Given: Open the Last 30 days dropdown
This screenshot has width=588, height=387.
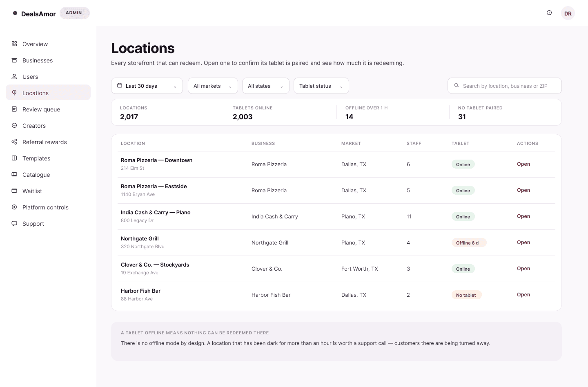Looking at the screenshot, I should click(147, 86).
